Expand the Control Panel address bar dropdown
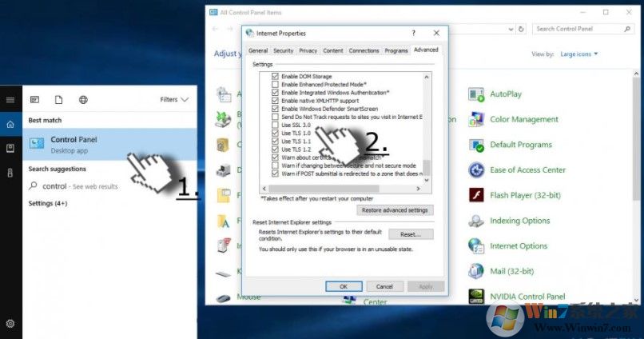 [511, 29]
